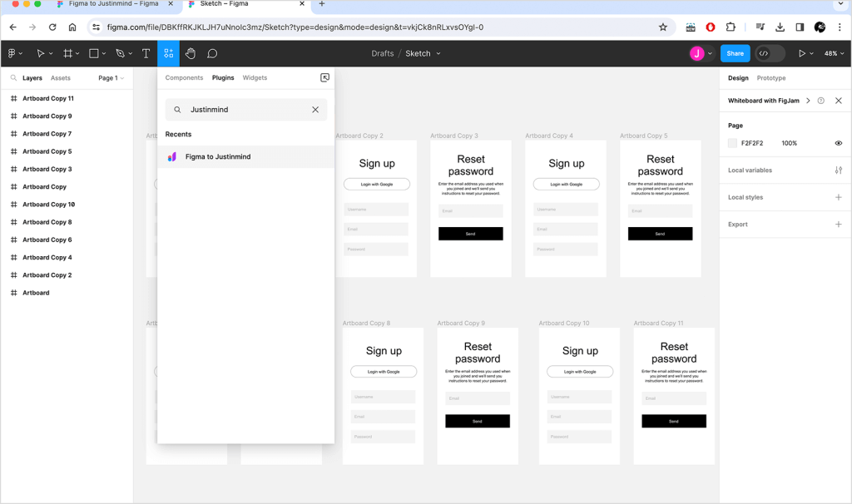Open Dev Mode with the code toggle

(766, 53)
